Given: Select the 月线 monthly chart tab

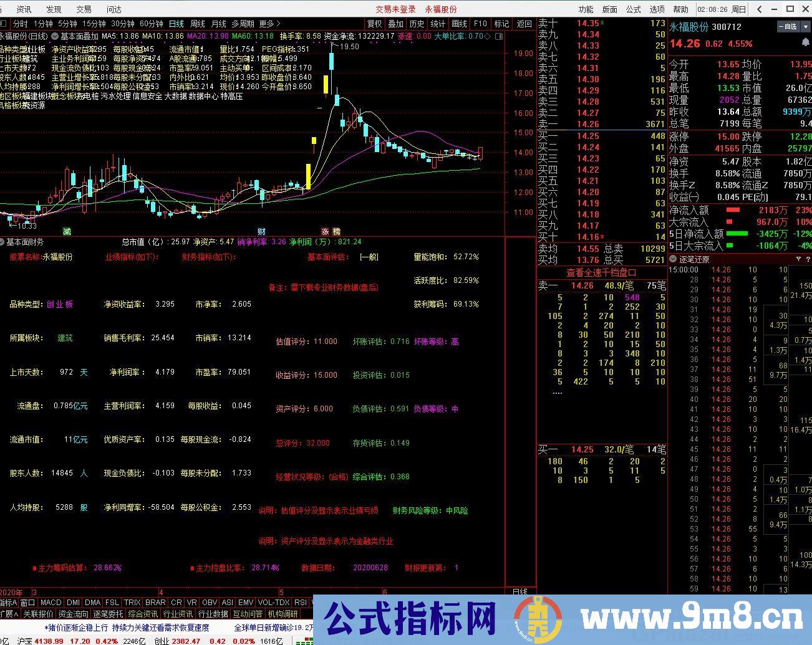Looking at the screenshot, I should (219, 24).
